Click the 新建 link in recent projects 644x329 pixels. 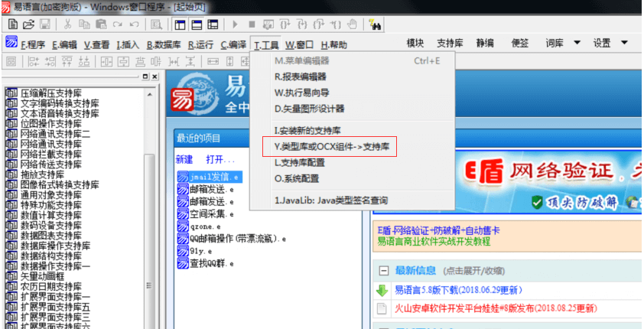tap(184, 159)
